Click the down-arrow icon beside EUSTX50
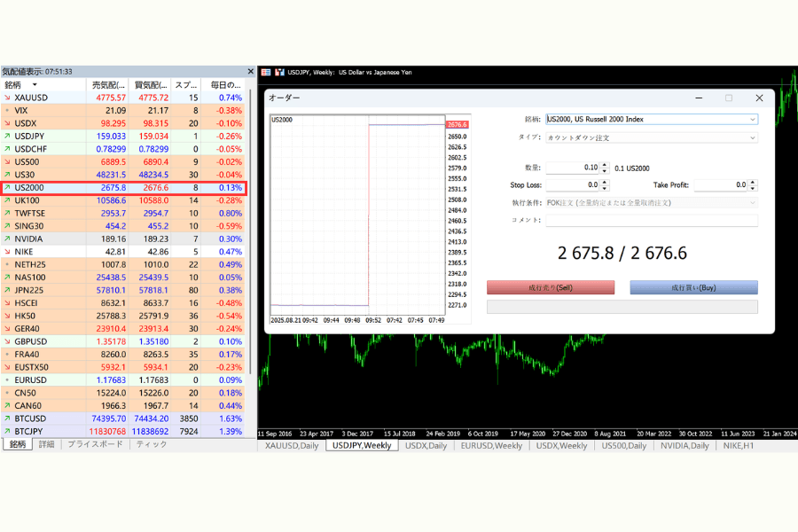This screenshot has width=798, height=532. pos(7,367)
